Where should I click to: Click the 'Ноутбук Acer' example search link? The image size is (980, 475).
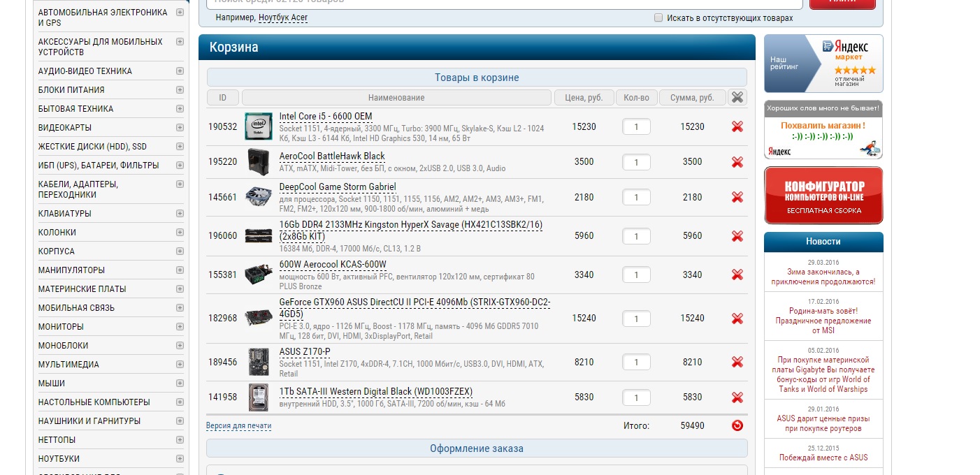coord(283,17)
